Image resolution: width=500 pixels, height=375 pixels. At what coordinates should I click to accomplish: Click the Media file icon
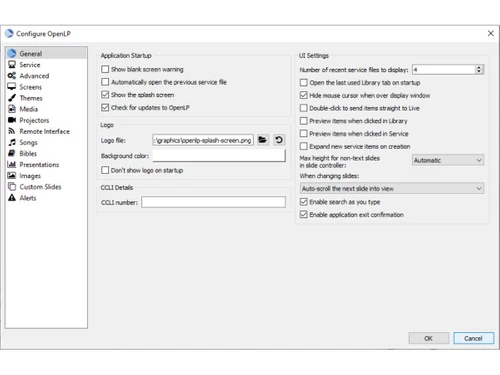(12, 109)
